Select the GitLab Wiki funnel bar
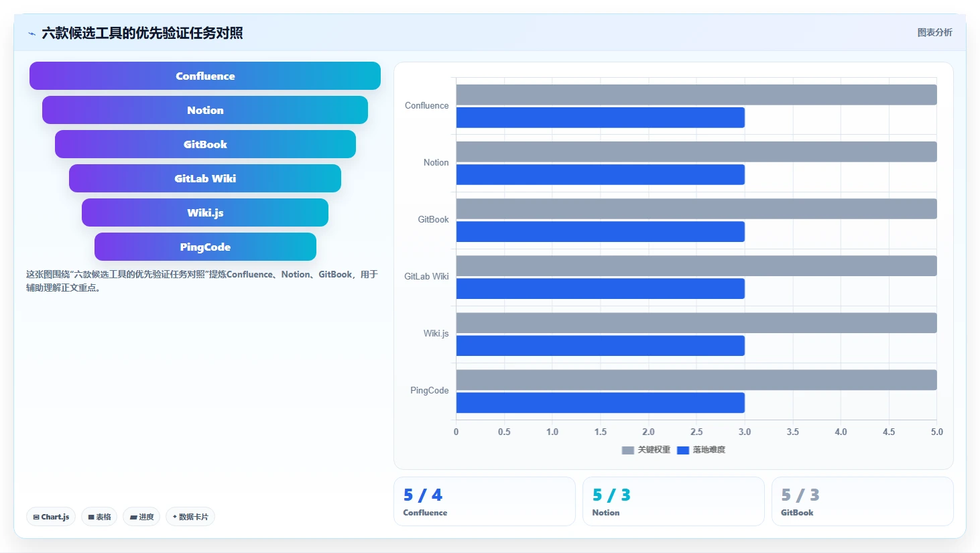Screen dimensions: 980x553 click(x=205, y=178)
